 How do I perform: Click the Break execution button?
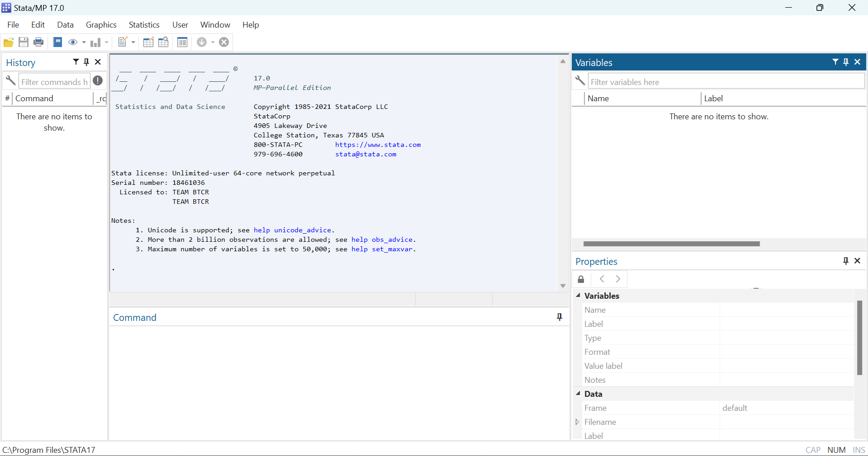coord(224,42)
